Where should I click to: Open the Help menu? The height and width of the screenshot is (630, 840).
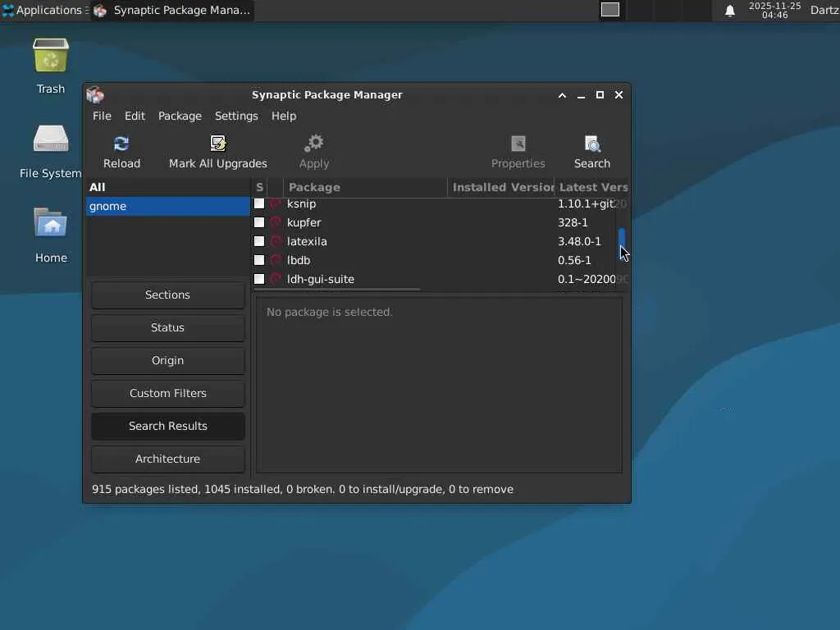(x=284, y=116)
